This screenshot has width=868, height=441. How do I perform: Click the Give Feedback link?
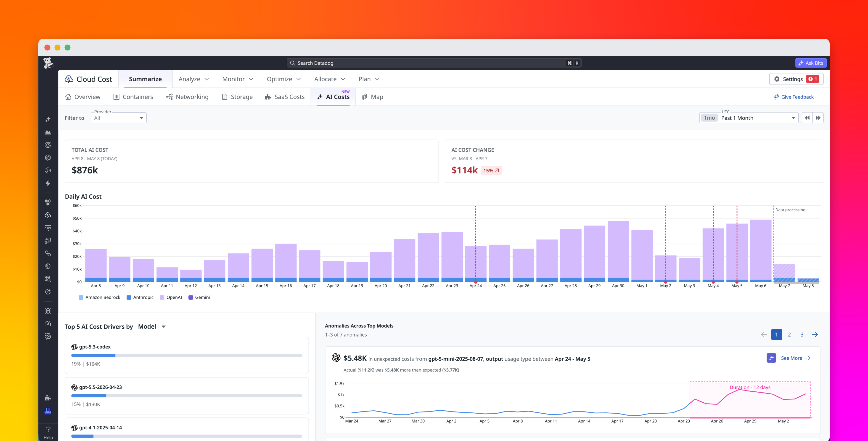tap(794, 97)
